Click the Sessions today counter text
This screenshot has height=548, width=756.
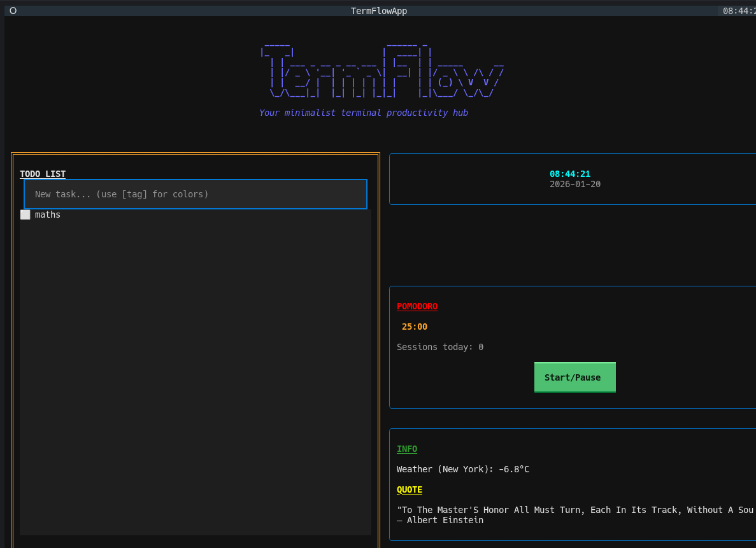[440, 347]
